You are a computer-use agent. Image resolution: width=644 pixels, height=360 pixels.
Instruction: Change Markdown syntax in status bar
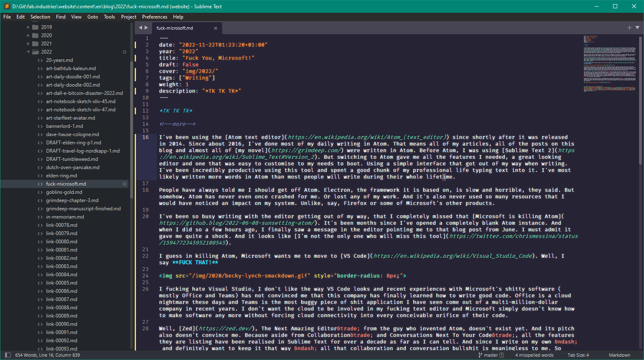(x=619, y=355)
